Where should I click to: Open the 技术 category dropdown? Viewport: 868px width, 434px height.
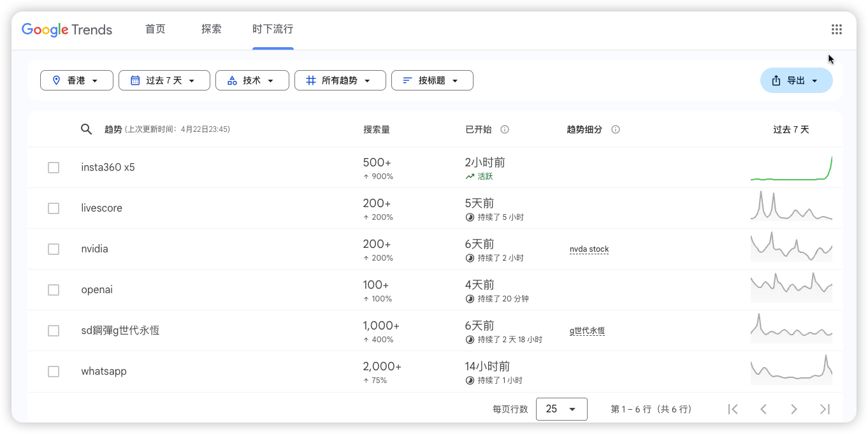pos(252,80)
